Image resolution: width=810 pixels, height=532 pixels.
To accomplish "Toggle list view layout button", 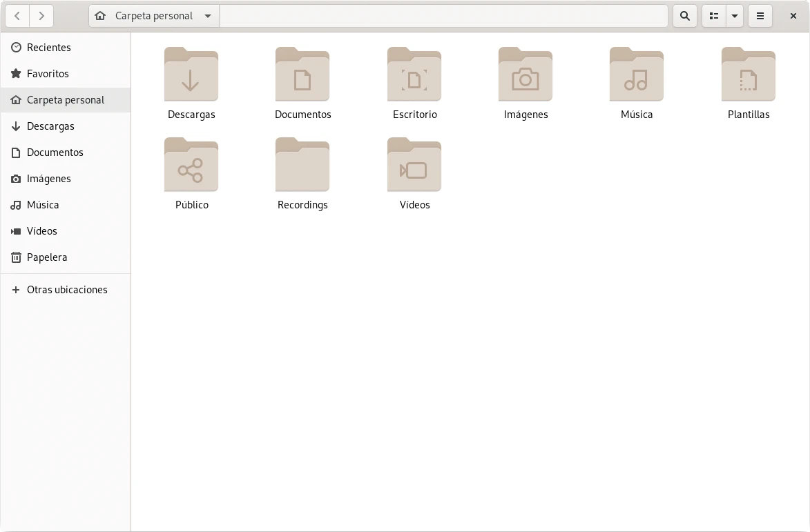I will 714,16.
